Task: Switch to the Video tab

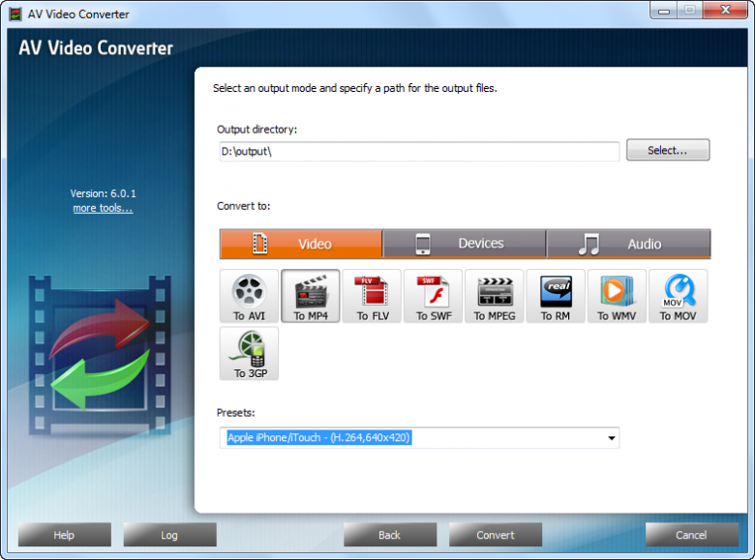Action: (301, 244)
